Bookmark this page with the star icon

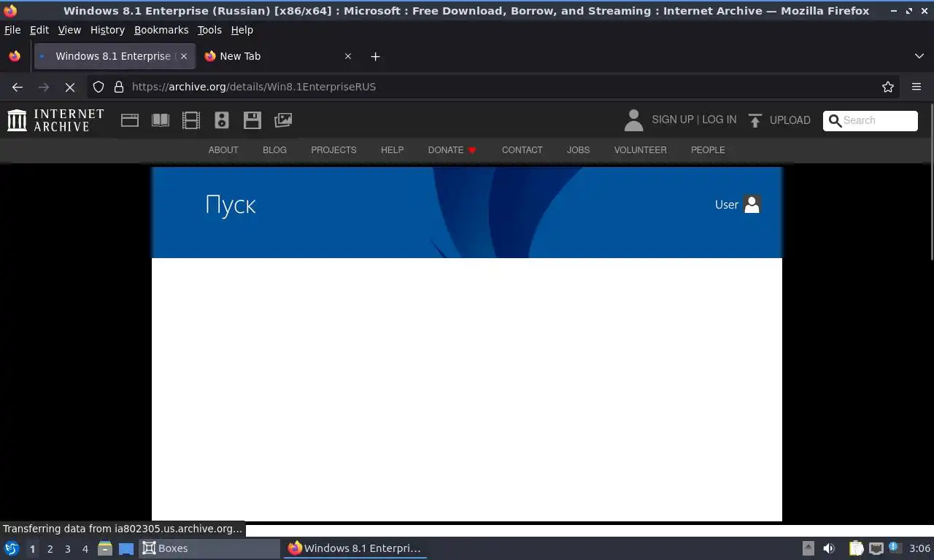coord(888,87)
